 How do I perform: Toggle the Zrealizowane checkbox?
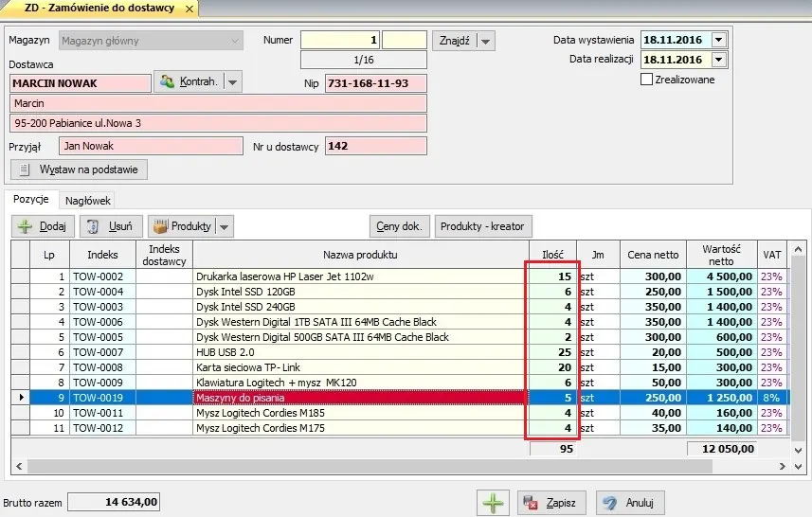click(646, 80)
